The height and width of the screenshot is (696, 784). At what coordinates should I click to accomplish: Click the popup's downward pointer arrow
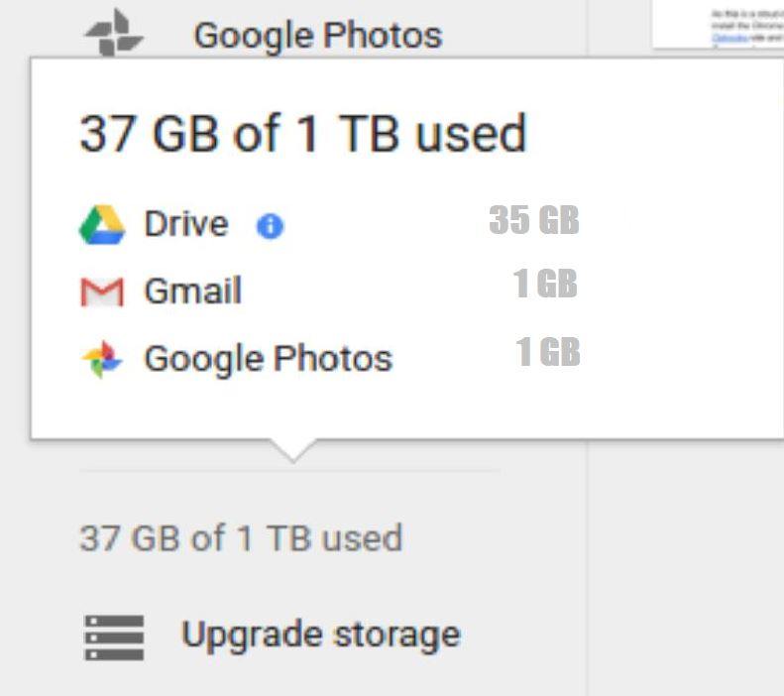coord(292,450)
